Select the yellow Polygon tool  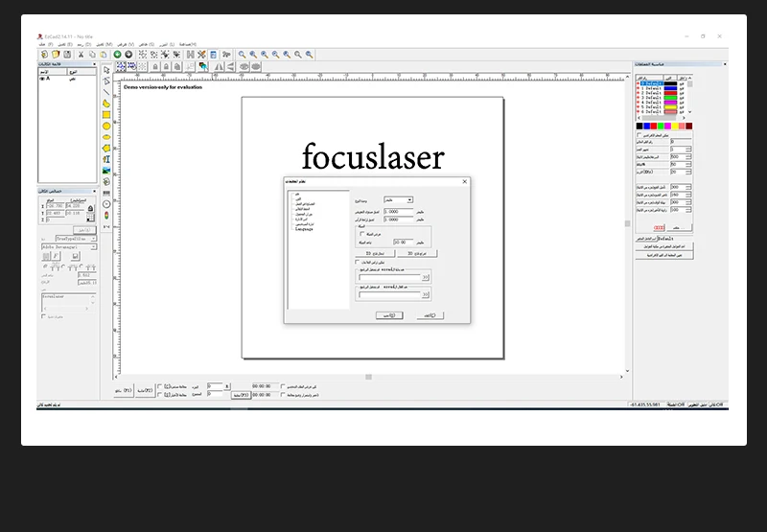pyautogui.click(x=106, y=149)
